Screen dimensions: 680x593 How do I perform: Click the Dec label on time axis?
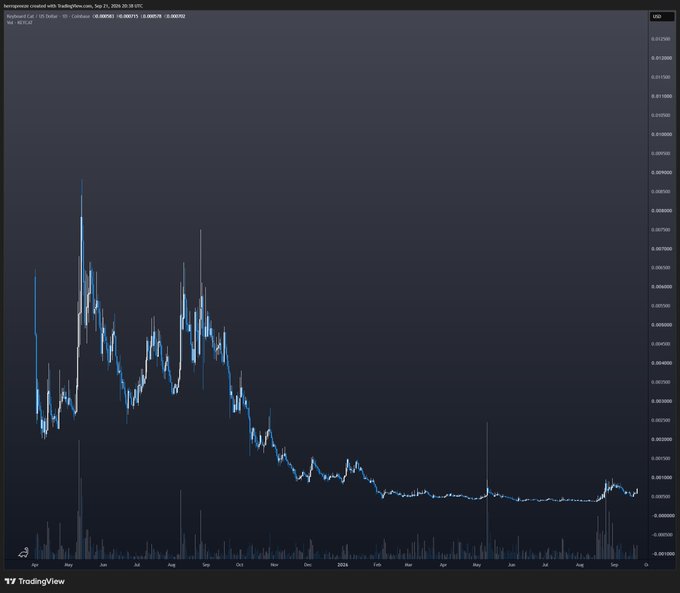point(307,565)
